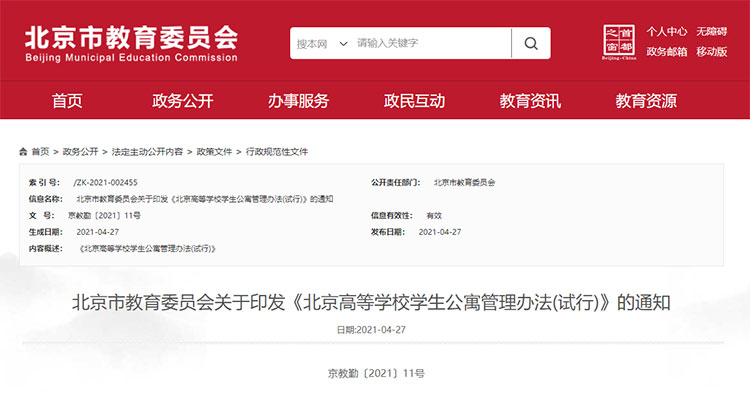Click the main article headline
The height and width of the screenshot is (394, 750).
click(371, 303)
